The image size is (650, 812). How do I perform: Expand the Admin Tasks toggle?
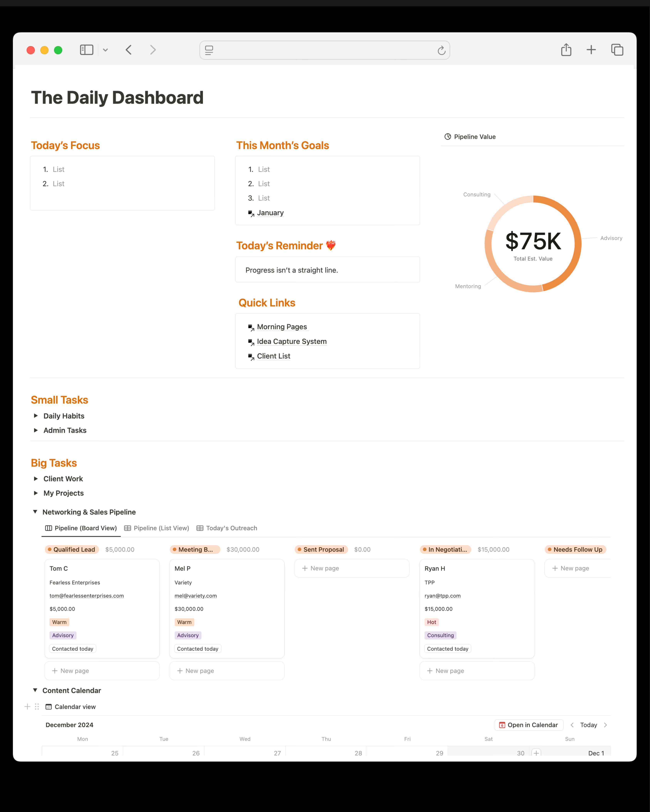[36, 430]
